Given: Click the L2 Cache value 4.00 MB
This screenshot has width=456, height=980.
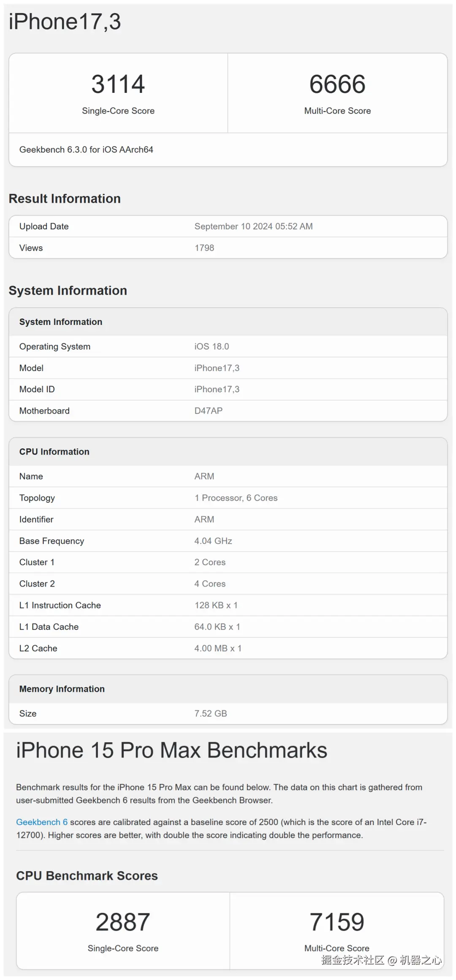Looking at the screenshot, I should point(218,648).
